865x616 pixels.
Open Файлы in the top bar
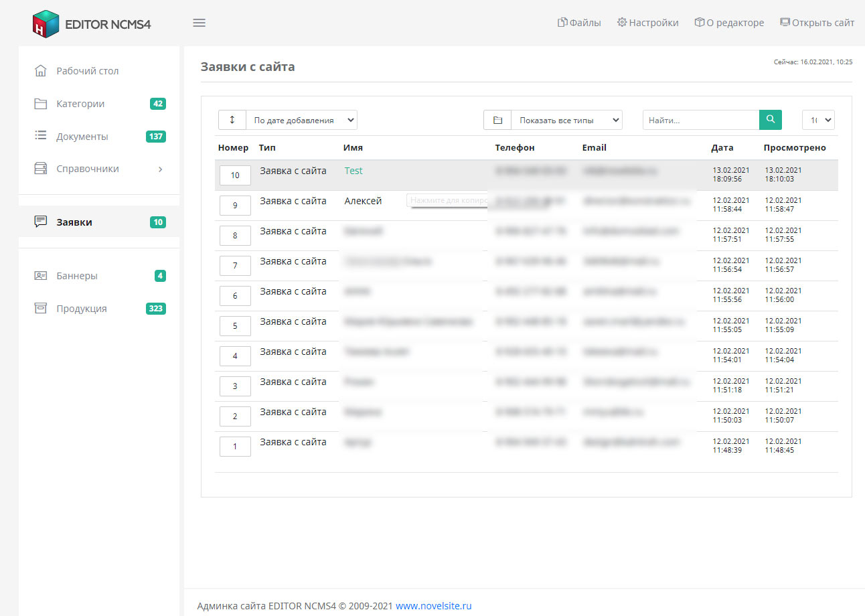[579, 23]
